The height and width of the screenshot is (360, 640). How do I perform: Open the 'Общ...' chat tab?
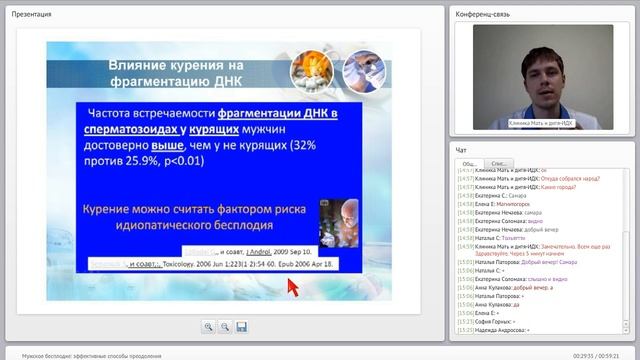click(x=470, y=164)
